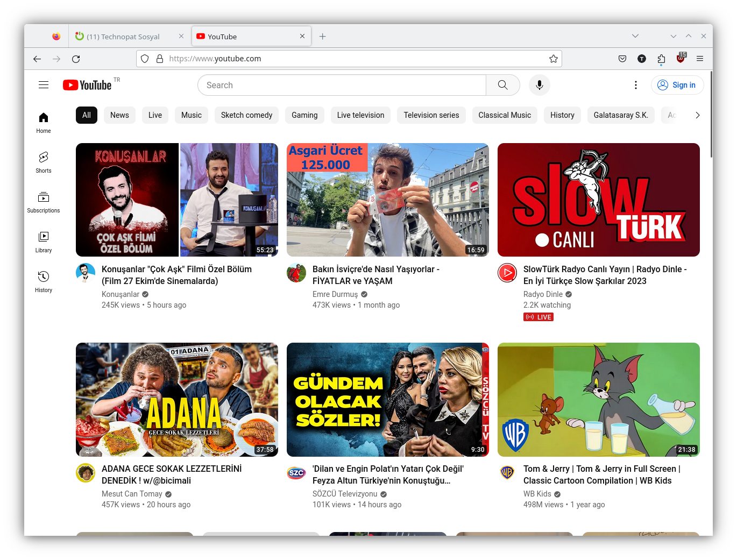Open the YouTube guide hamburger menu

coord(44,85)
